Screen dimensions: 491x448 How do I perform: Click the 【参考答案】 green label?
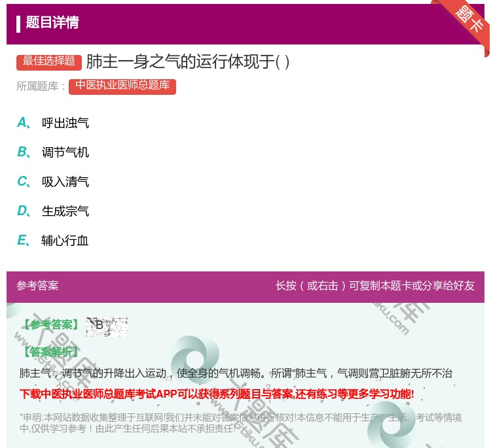click(x=51, y=325)
